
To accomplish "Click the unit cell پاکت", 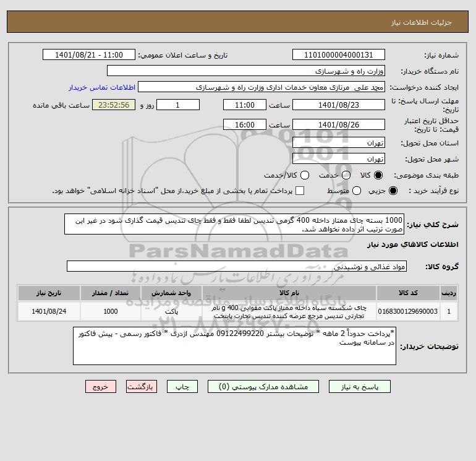I will 171,311.
